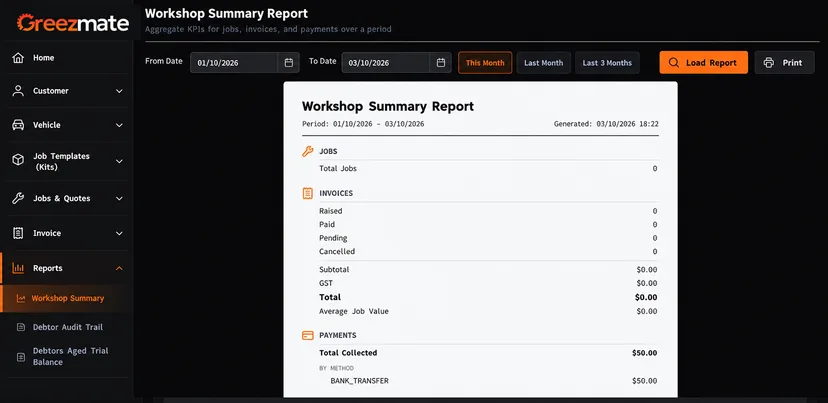Image resolution: width=828 pixels, height=403 pixels.
Task: Click the Greezmate logo
Action: 73,23
